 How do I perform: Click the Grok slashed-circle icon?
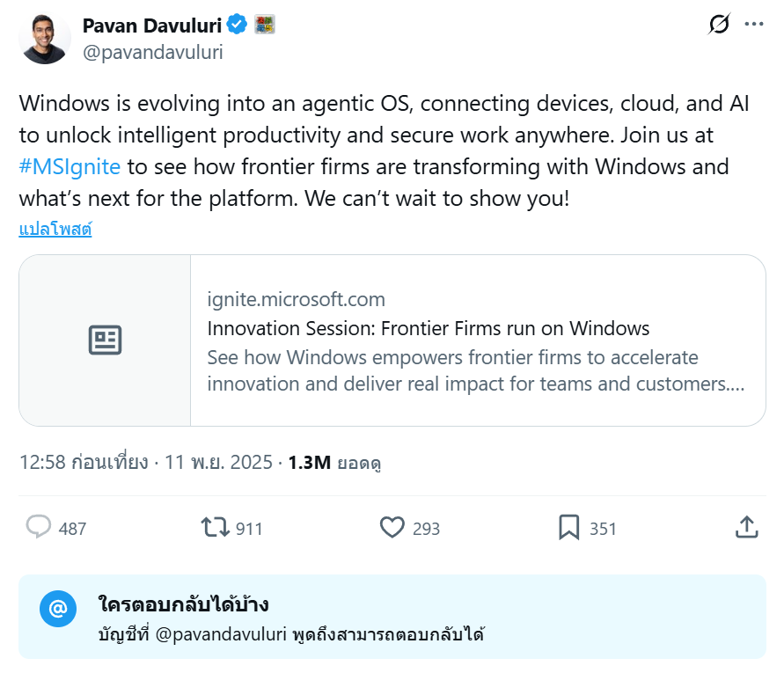(718, 25)
